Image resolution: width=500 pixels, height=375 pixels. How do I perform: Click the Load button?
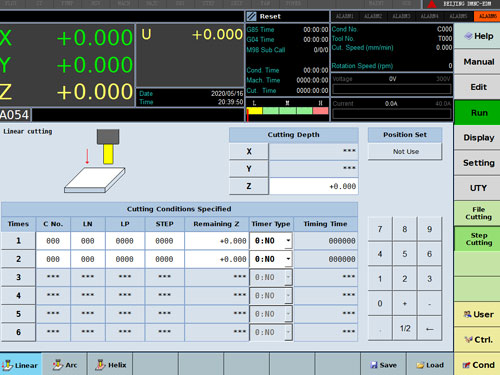430,365
